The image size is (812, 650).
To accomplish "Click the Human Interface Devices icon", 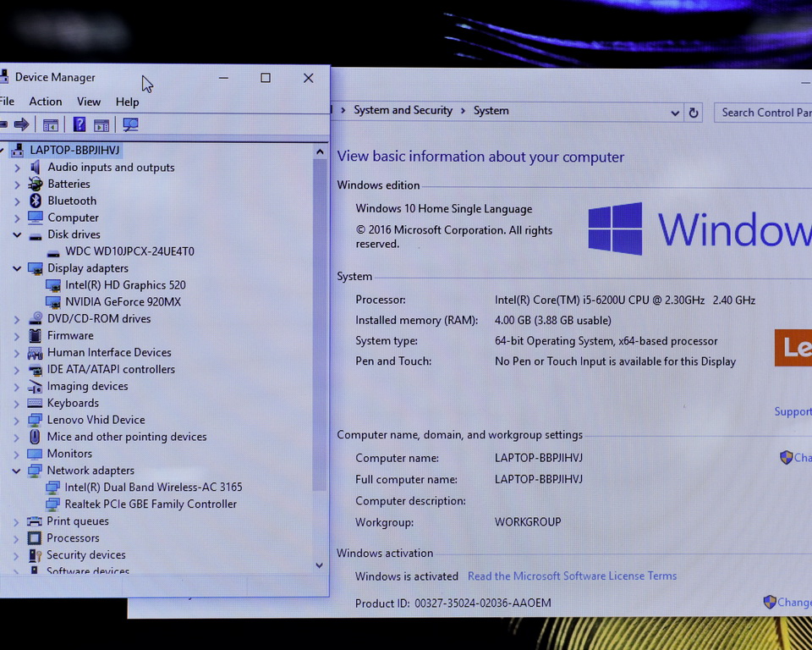I will pos(35,352).
